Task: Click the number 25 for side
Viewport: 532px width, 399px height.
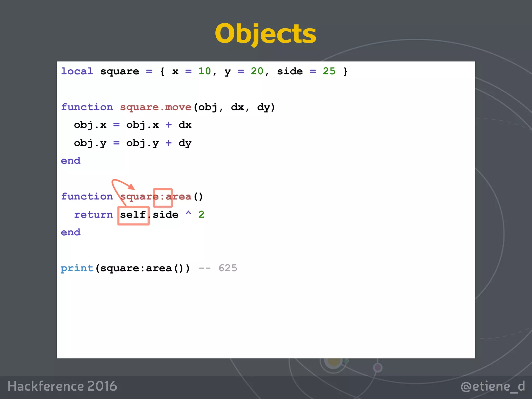Action: click(329, 71)
